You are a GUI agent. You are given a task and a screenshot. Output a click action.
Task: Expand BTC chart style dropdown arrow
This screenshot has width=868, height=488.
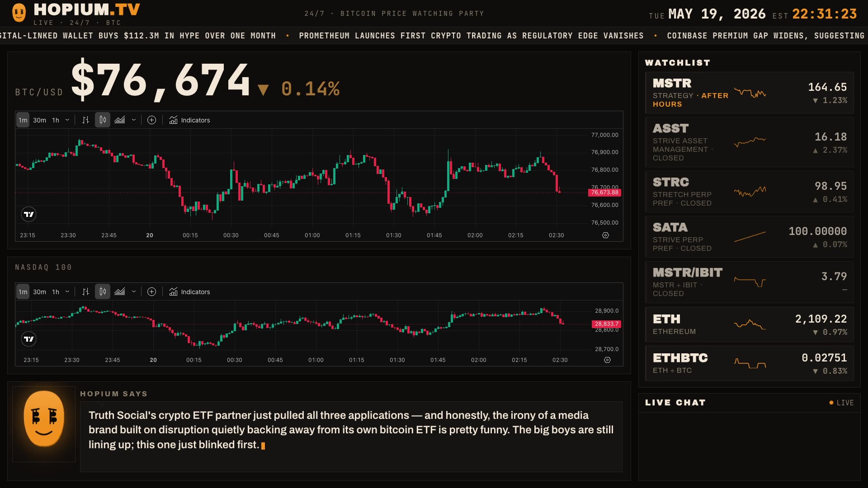click(134, 120)
